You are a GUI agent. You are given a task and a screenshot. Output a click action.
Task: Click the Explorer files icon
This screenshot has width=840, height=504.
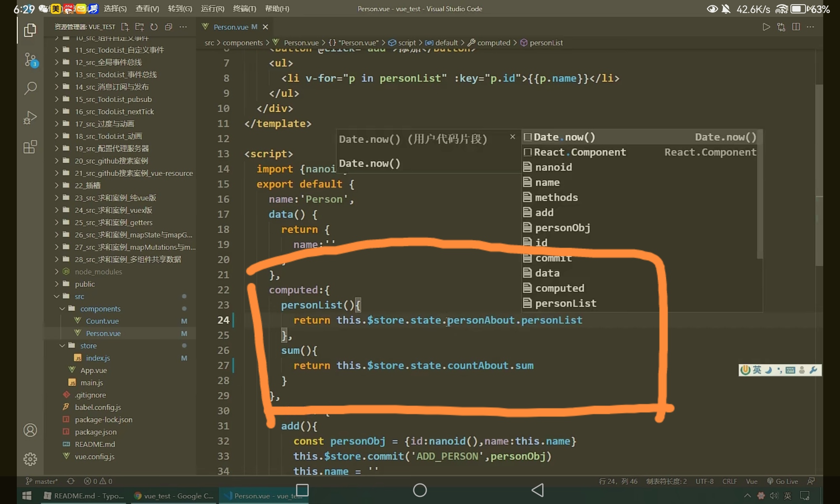(x=30, y=30)
